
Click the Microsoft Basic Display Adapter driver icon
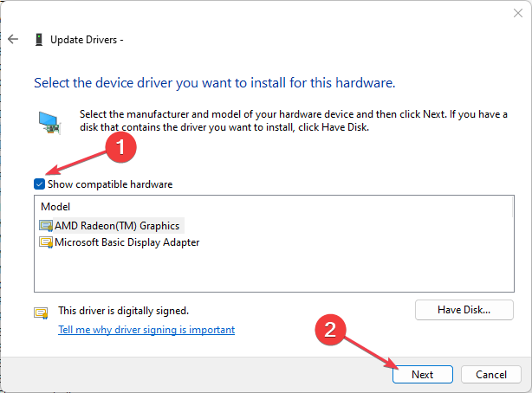46,242
